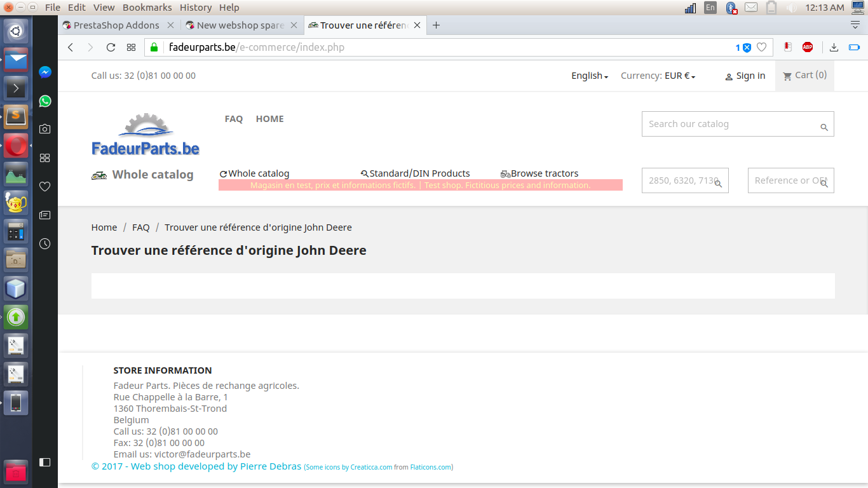This screenshot has height=488, width=868.
Task: Click the catalog search magnifier icon
Action: tap(824, 127)
